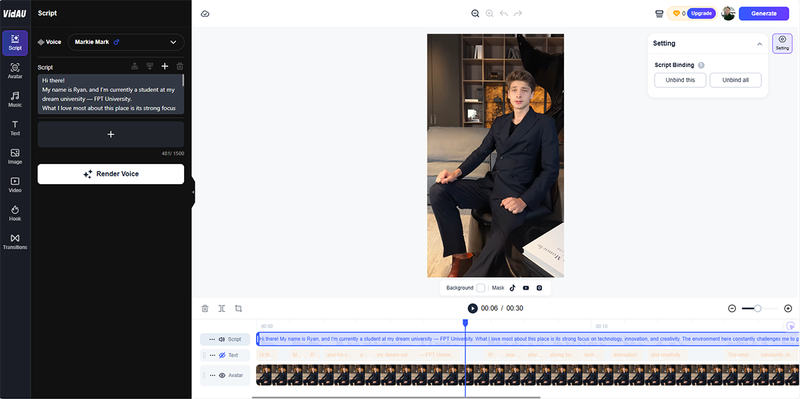The width and height of the screenshot is (800, 399).
Task: Hide the Avatar track with eye icon
Action: 222,375
